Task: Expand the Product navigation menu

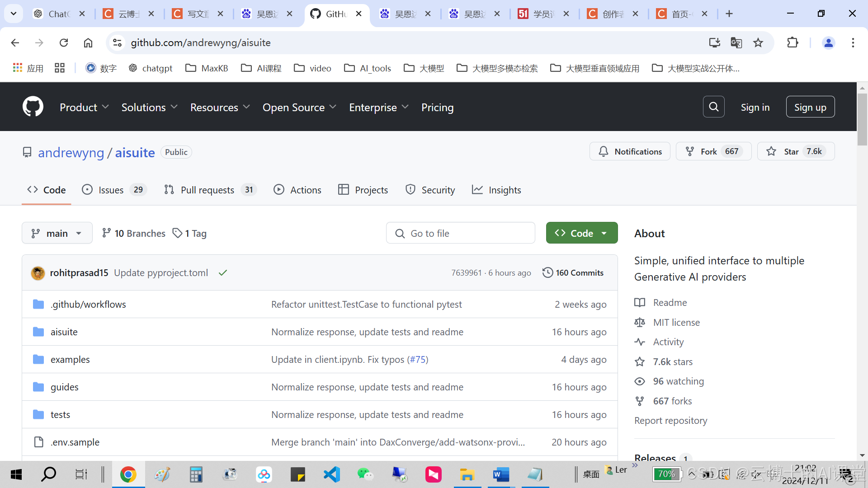Action: [x=84, y=108]
